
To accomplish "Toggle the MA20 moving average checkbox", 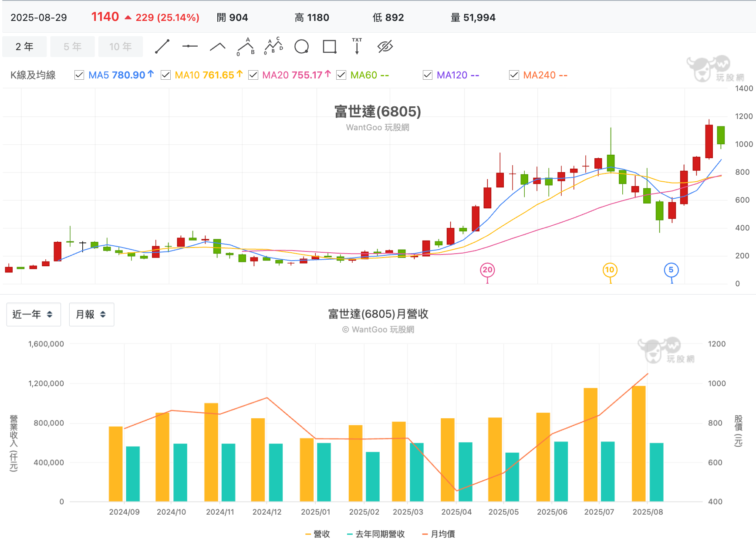I will (x=253, y=75).
